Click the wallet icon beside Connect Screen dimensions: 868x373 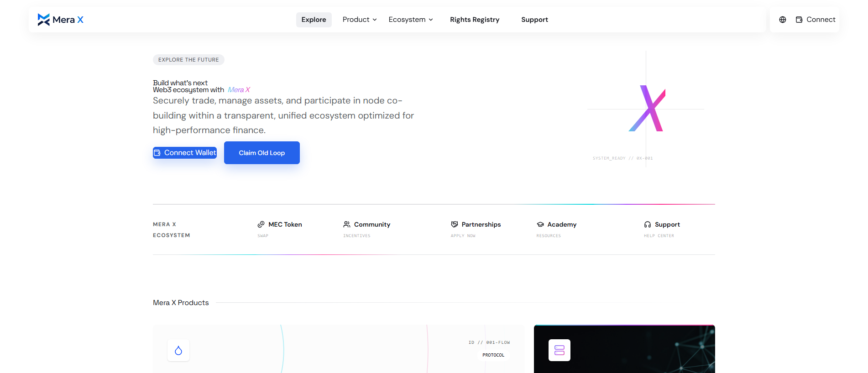click(799, 20)
